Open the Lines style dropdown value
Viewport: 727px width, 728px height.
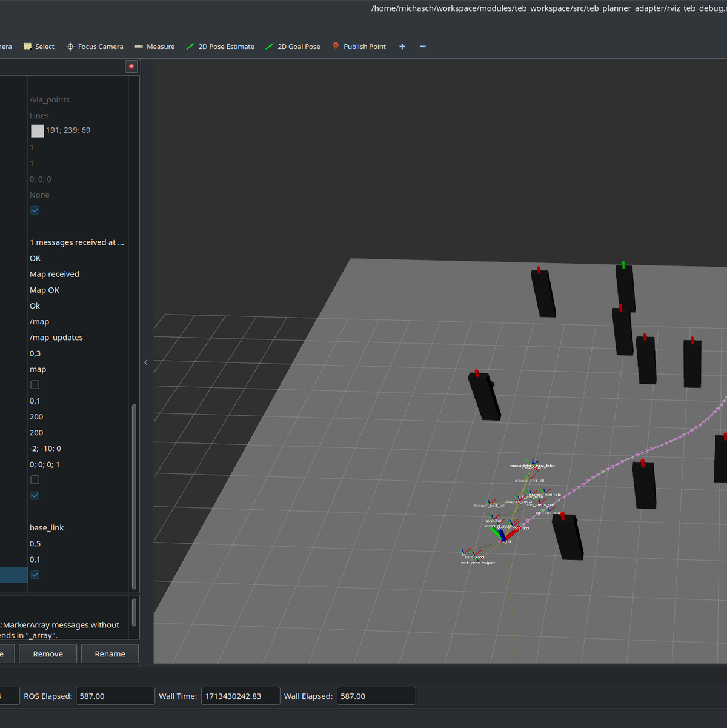[x=39, y=116]
